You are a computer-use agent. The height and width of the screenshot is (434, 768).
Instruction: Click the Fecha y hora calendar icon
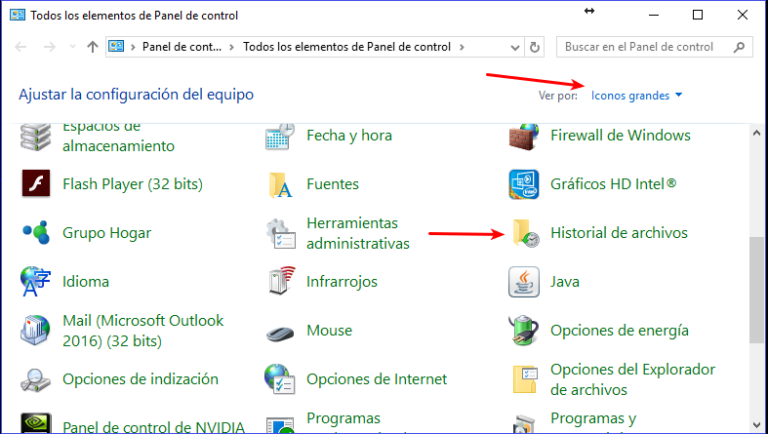(x=280, y=137)
